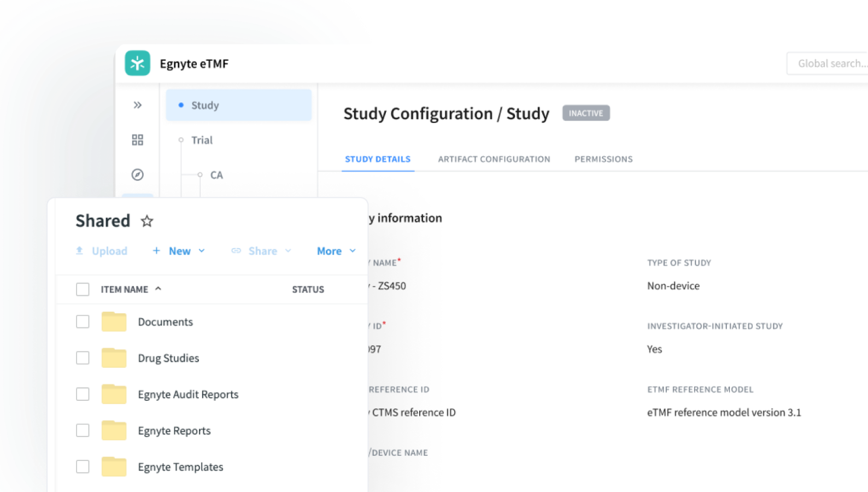The height and width of the screenshot is (492, 868).
Task: Switch to the Artifact Configuration tab
Action: coord(494,159)
